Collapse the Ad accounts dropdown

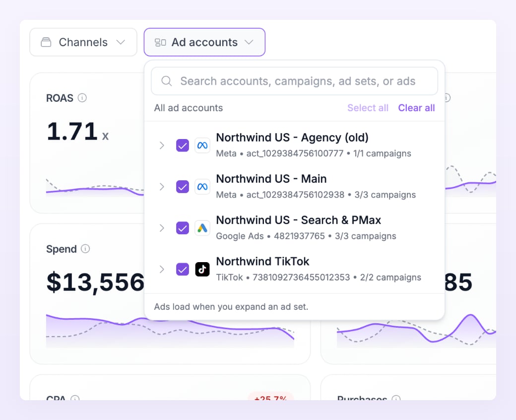point(204,42)
